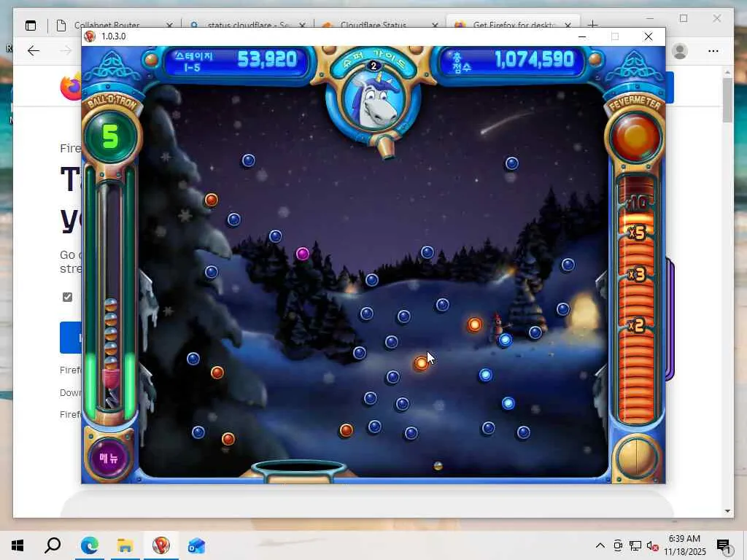The height and width of the screenshot is (560, 747).
Task: Select the Get Firefox for desktop tab
Action: pos(513,25)
